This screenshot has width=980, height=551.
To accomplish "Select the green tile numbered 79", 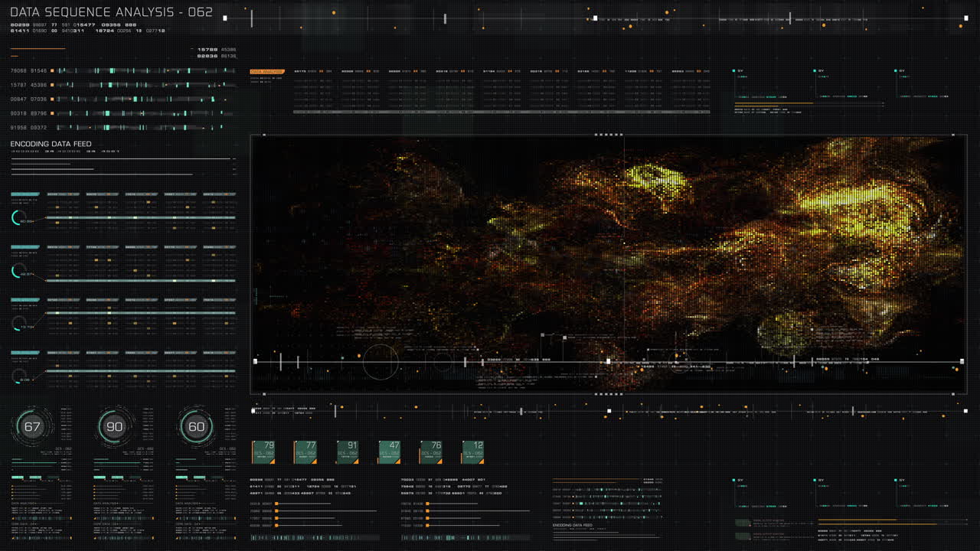I will [x=263, y=452].
